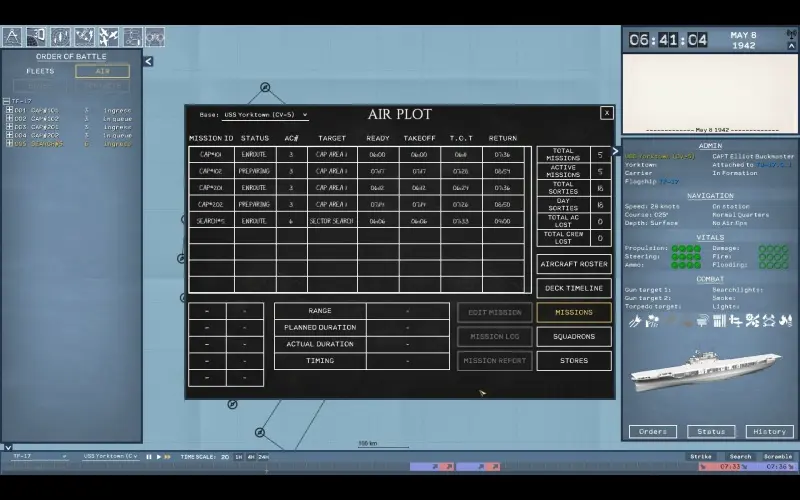Open the 3D view toolbar icon
This screenshot has width=800, height=500.
pos(36,37)
